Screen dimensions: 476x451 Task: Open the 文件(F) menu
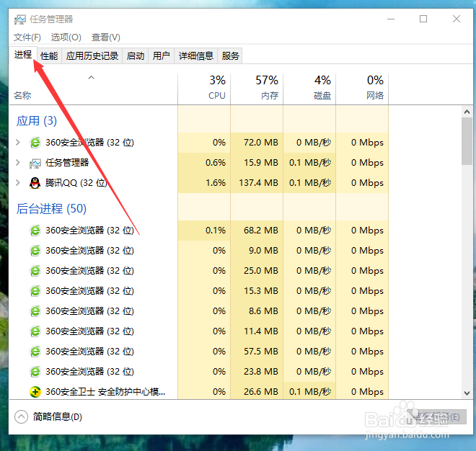[x=27, y=37]
